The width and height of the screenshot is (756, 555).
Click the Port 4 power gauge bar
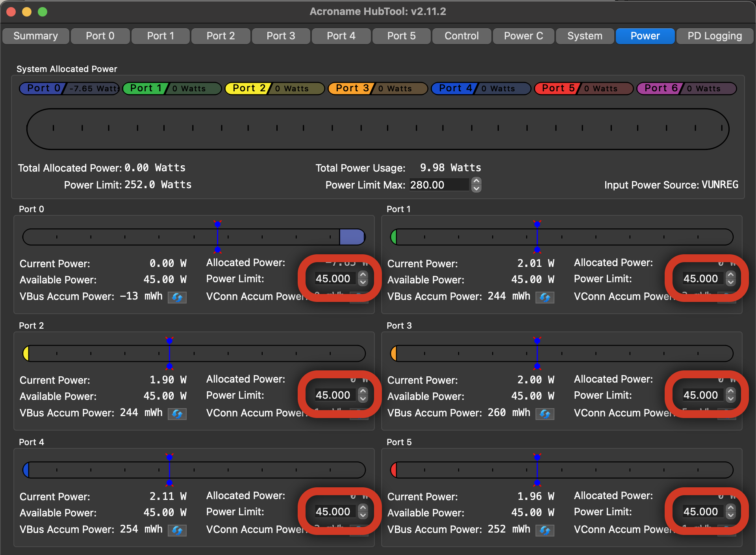tap(194, 470)
